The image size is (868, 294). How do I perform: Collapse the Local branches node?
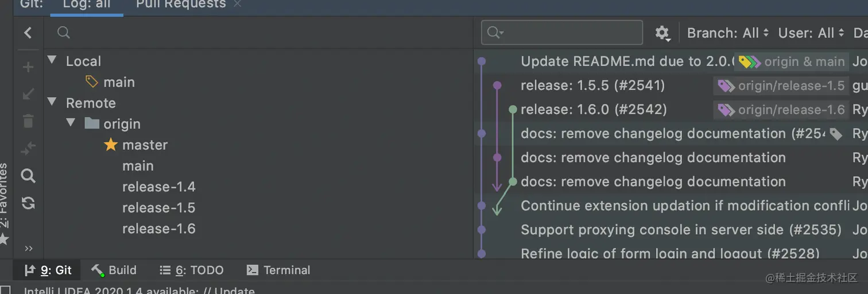(52, 60)
